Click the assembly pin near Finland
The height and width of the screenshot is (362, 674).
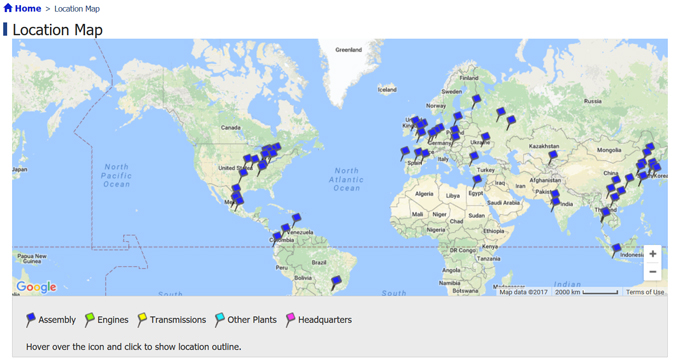(x=475, y=101)
